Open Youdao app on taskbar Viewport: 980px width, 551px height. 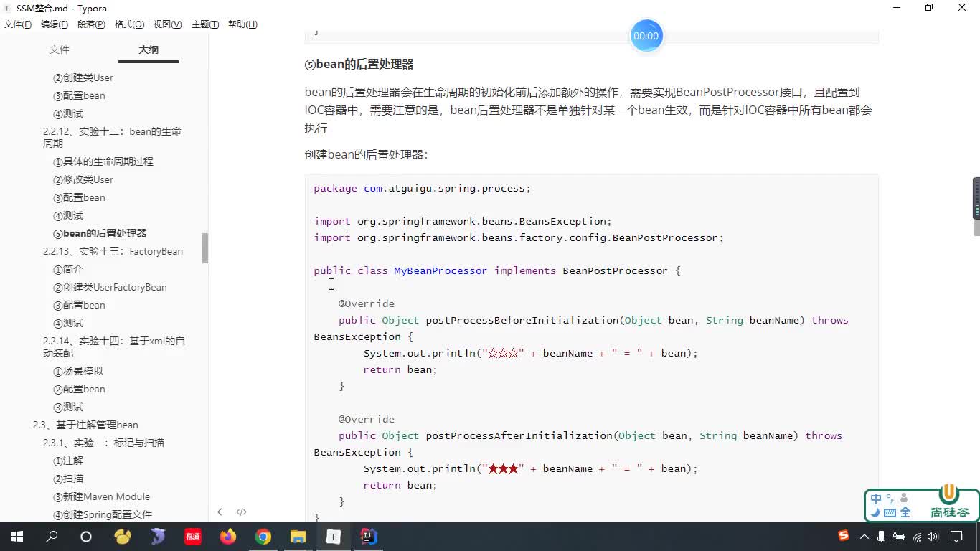pos(193,537)
